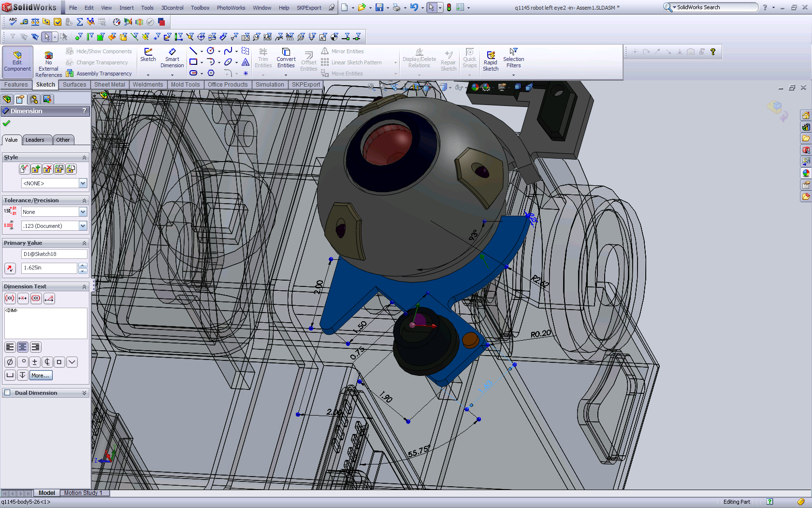Click Mirror Entities
Viewport: 812px width, 508px height.
pos(342,51)
